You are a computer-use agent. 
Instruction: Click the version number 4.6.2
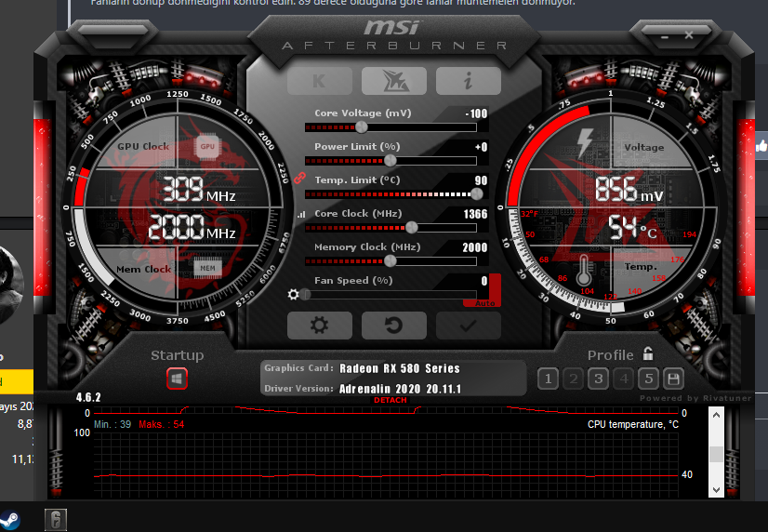coord(88,397)
